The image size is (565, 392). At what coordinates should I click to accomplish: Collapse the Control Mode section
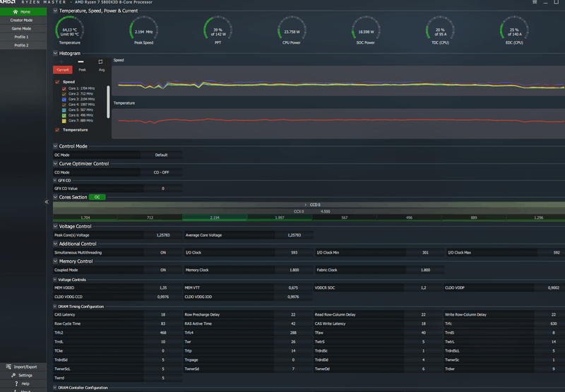[56, 146]
